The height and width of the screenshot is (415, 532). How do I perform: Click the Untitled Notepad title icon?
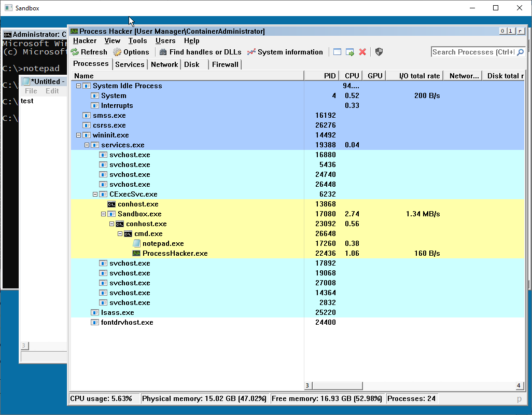(26, 81)
